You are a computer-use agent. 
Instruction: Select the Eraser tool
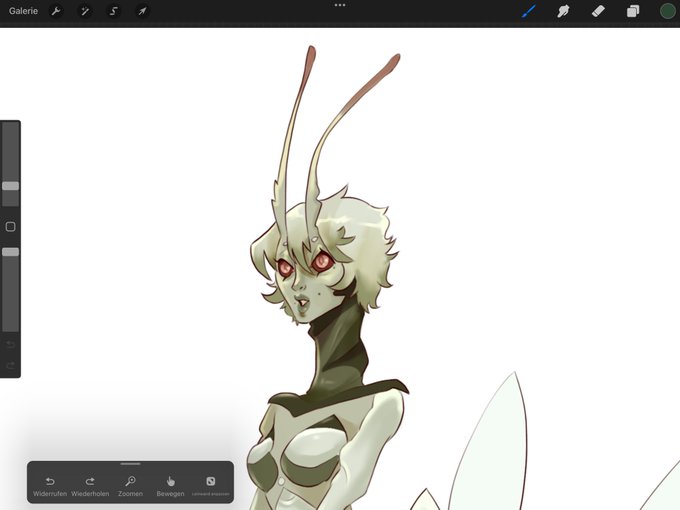[598, 11]
